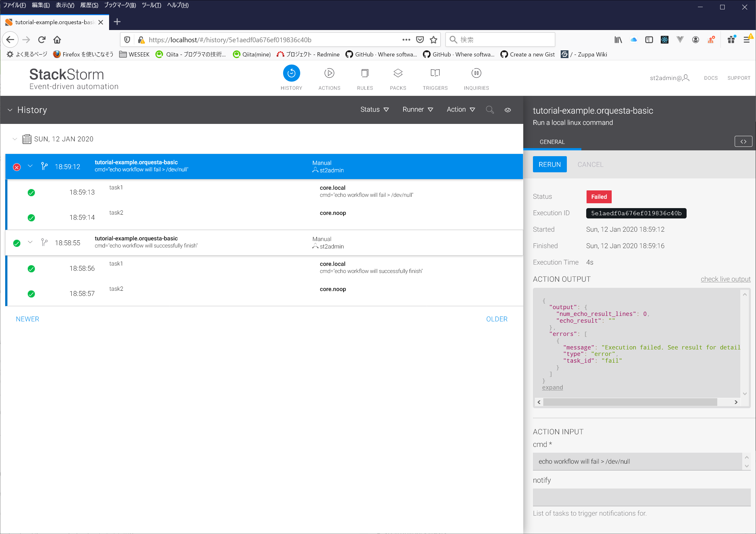Open the Rules section icon

(x=364, y=73)
